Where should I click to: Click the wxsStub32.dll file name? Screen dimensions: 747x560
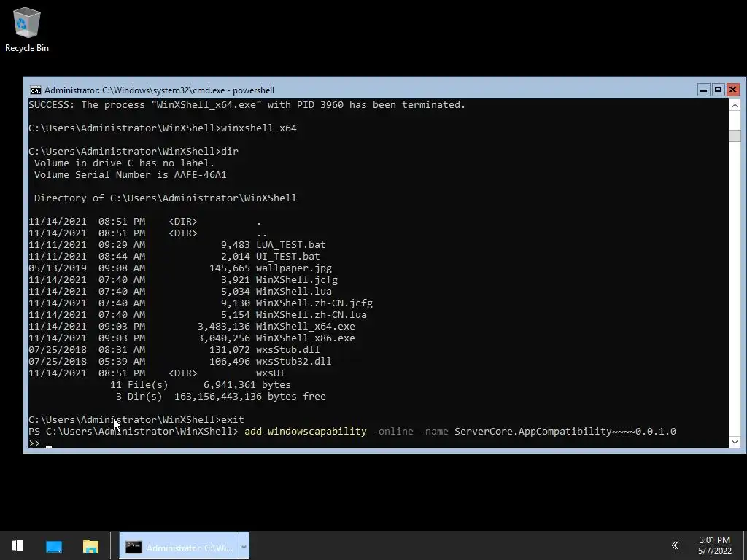click(x=293, y=362)
